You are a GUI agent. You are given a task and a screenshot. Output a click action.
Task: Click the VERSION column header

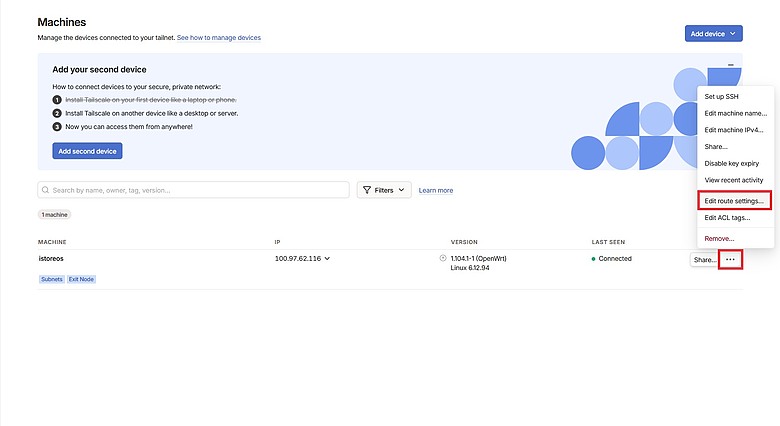pos(464,242)
